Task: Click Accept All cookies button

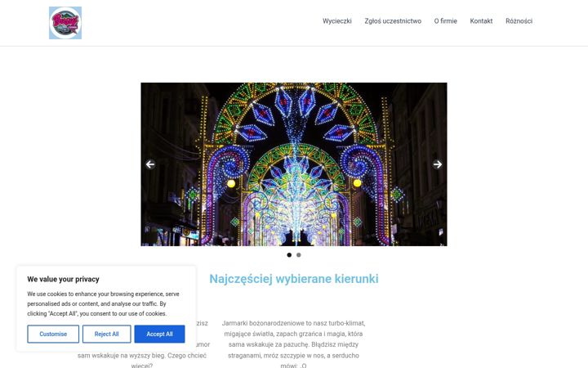Action: tap(160, 334)
